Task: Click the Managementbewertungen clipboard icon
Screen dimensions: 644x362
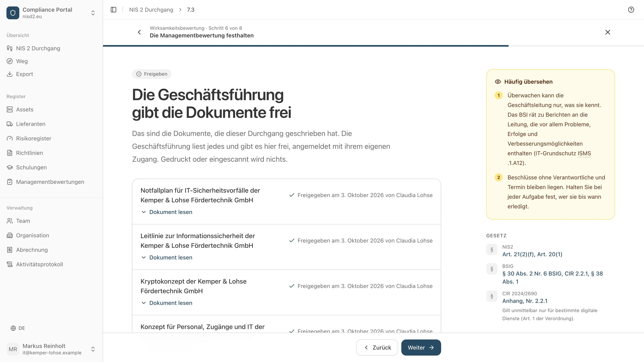Action: tap(9, 182)
